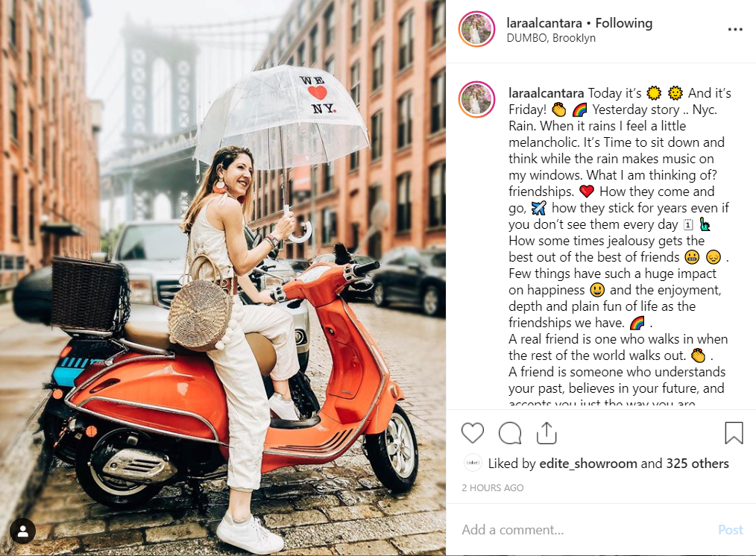Share post with upload arrow icon

point(546,433)
